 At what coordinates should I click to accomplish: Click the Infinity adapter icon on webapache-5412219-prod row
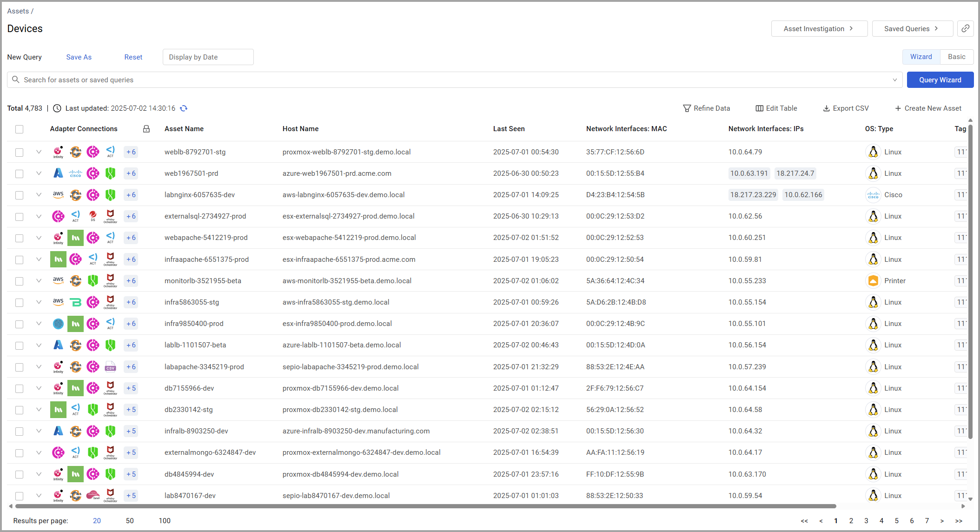pos(58,238)
